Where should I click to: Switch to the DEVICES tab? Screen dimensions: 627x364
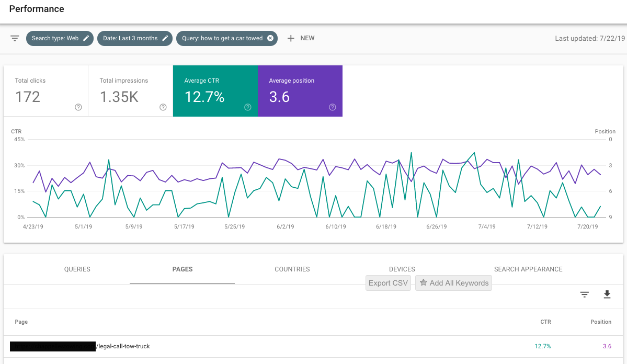pyautogui.click(x=402, y=269)
